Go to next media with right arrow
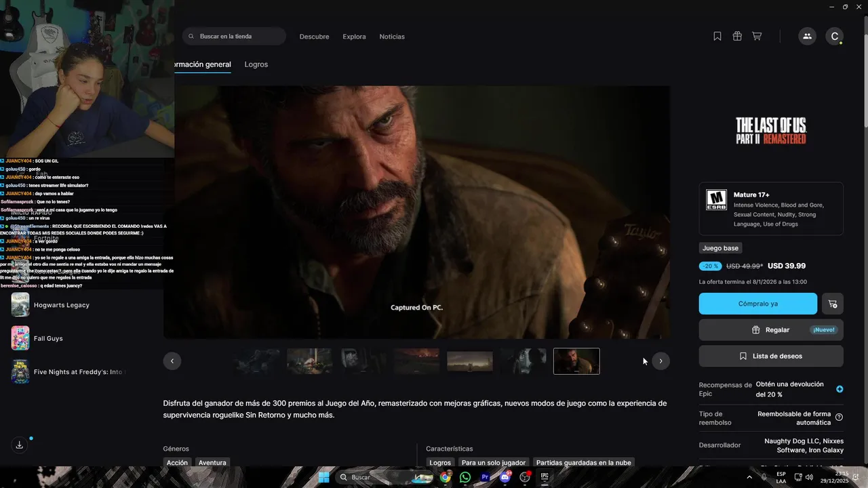 click(x=660, y=361)
